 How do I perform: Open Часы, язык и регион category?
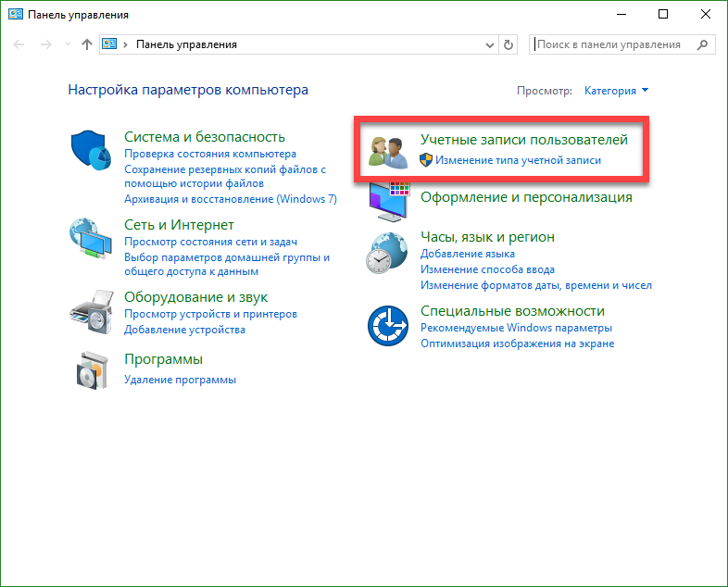click(x=487, y=237)
